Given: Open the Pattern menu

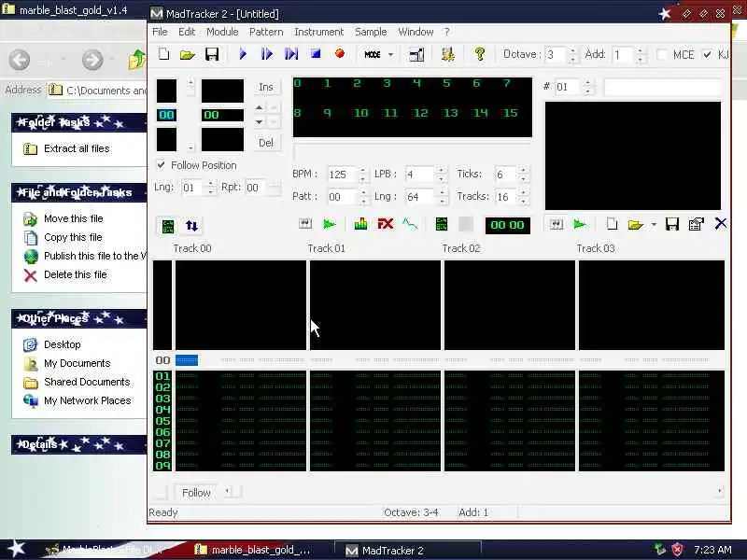Looking at the screenshot, I should click(266, 32).
